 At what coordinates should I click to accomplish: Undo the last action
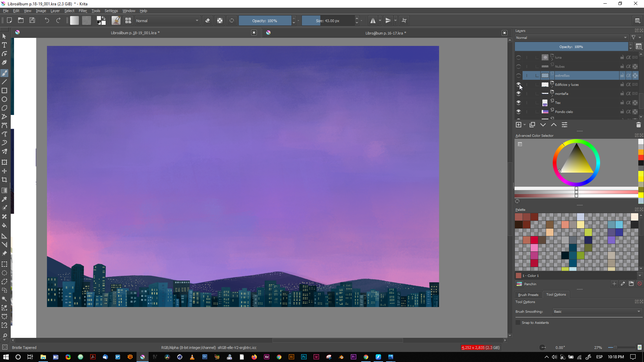[47, 20]
